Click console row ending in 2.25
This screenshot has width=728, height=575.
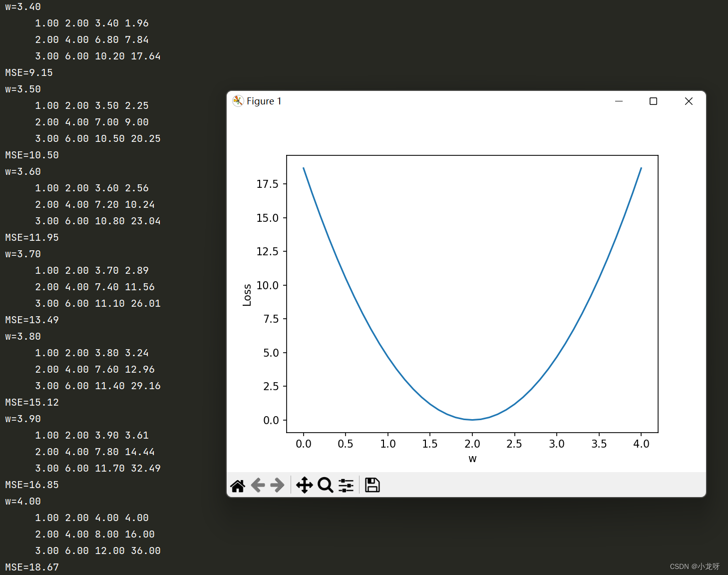(92, 106)
